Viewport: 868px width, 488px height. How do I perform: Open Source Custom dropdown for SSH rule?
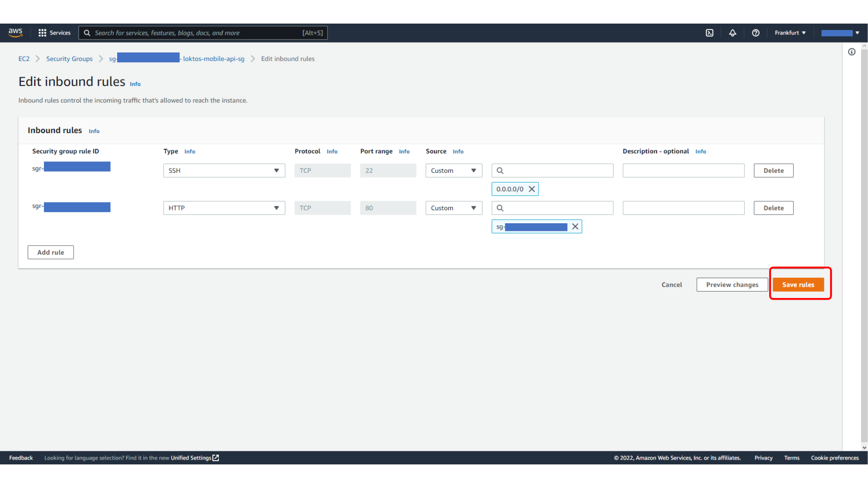(454, 170)
